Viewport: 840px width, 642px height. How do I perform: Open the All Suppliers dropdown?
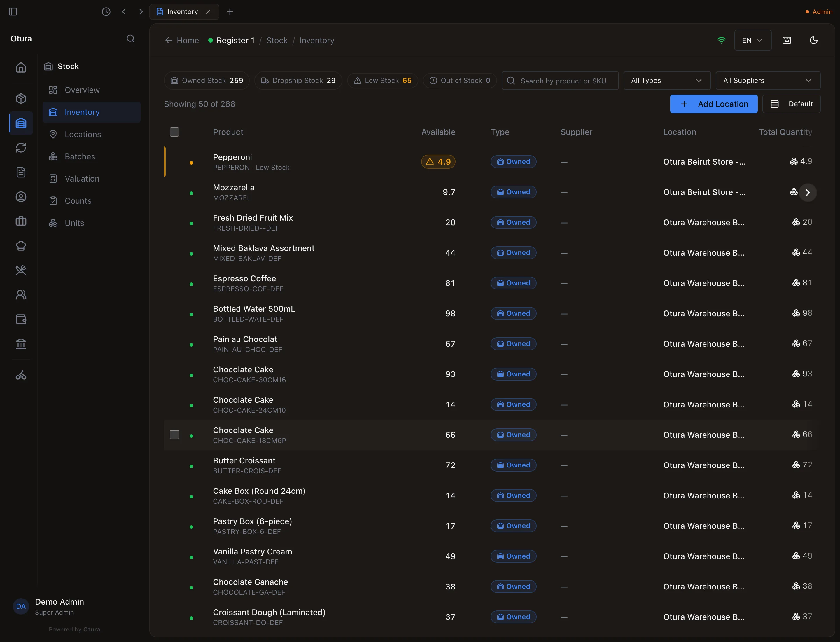click(768, 81)
